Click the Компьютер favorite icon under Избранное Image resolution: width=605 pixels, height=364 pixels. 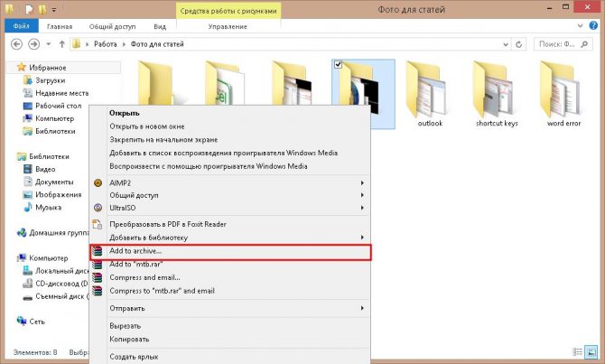coord(27,118)
